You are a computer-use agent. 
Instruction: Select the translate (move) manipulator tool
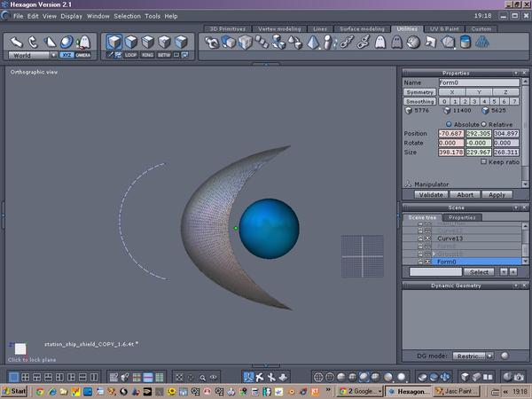click(x=16, y=42)
